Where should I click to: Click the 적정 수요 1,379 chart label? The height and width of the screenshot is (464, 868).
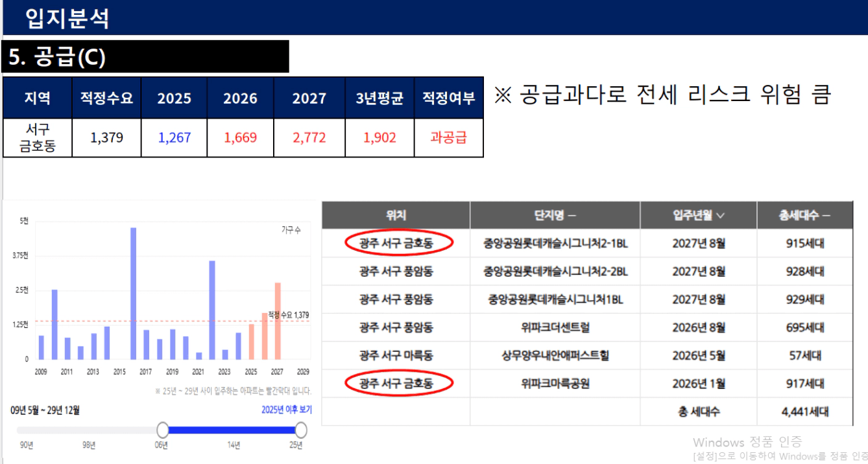(288, 315)
